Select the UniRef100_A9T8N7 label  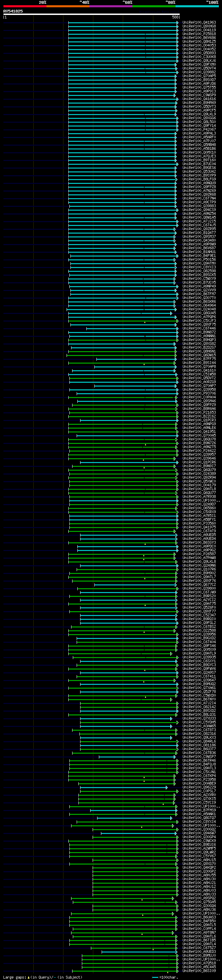[x=199, y=932]
